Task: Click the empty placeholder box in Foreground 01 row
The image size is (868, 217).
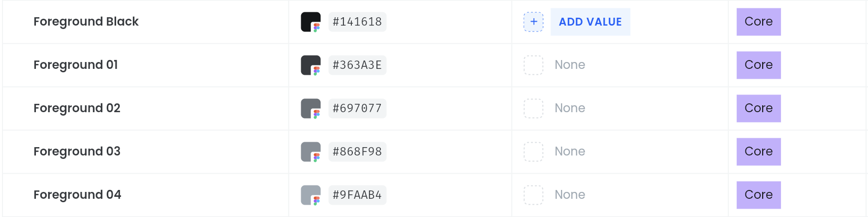Action: point(533,65)
